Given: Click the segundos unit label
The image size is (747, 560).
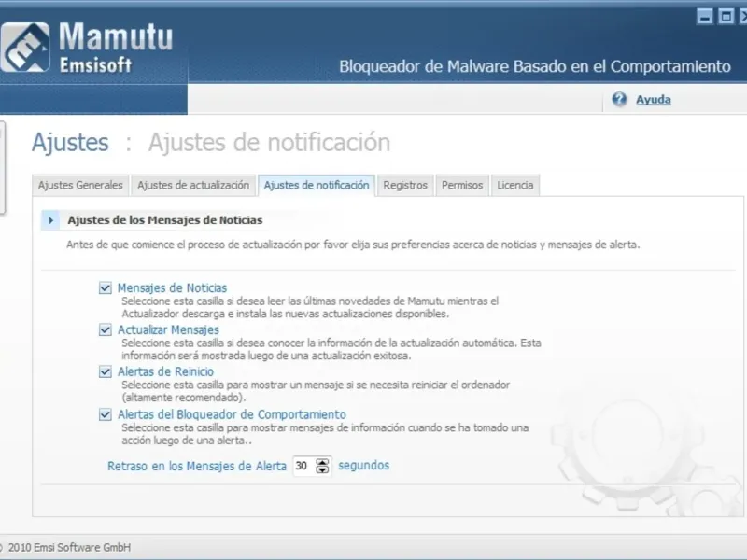Looking at the screenshot, I should coord(363,465).
